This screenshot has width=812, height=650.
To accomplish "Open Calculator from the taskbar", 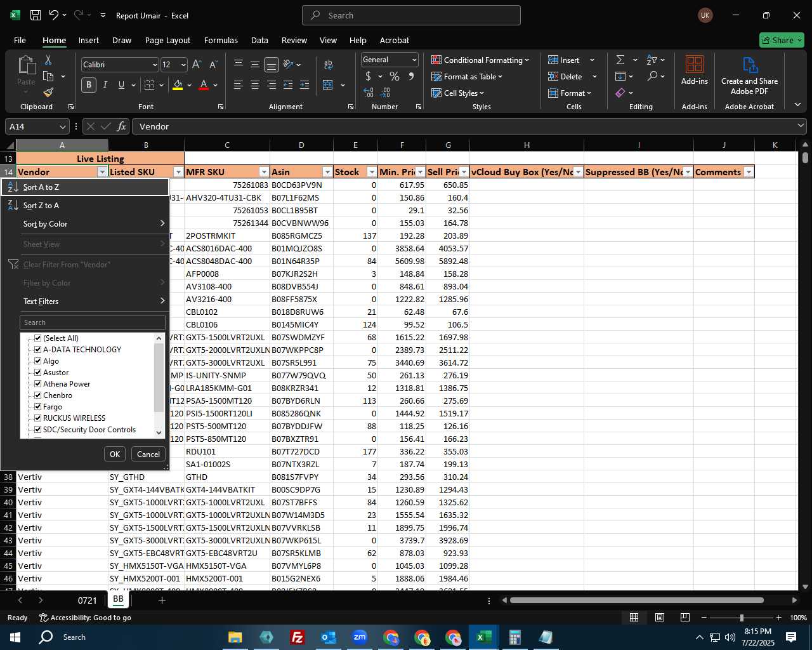I will pyautogui.click(x=514, y=637).
